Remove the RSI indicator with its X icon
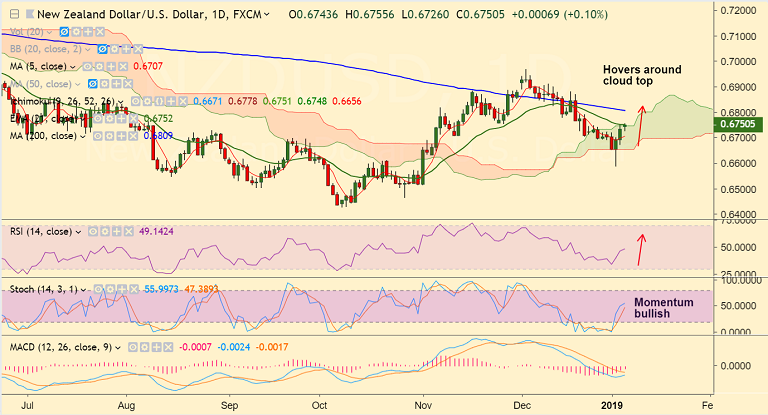The height and width of the screenshot is (415, 768). pyautogui.click(x=129, y=231)
